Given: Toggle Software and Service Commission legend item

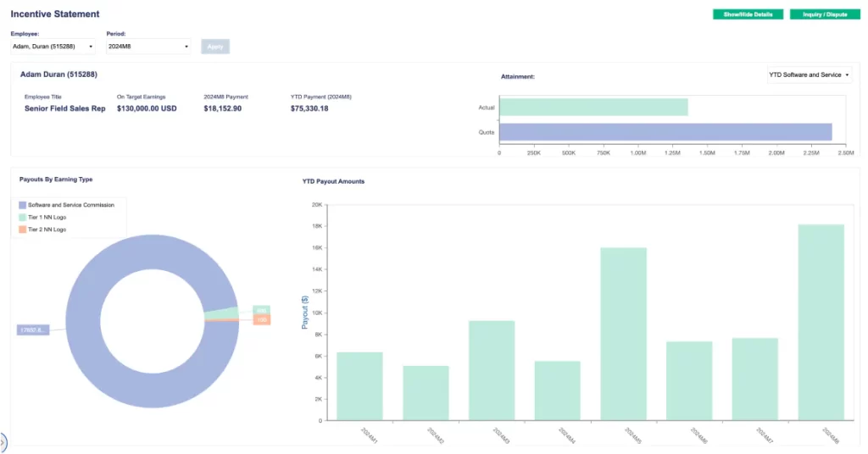Looking at the screenshot, I should coord(71,205).
